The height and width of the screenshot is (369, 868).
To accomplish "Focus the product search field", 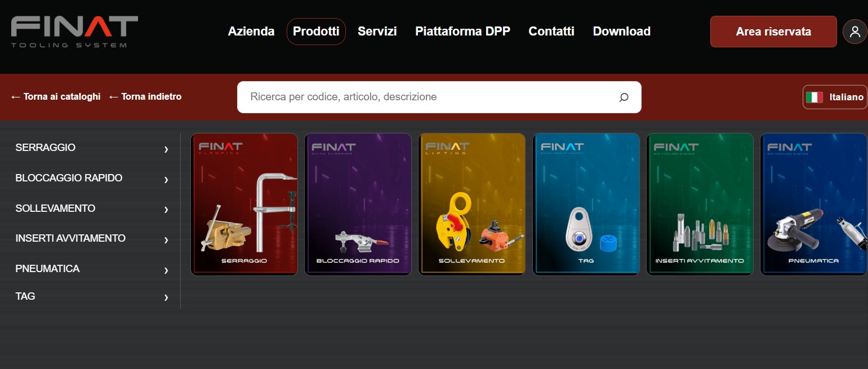I will pos(439,97).
